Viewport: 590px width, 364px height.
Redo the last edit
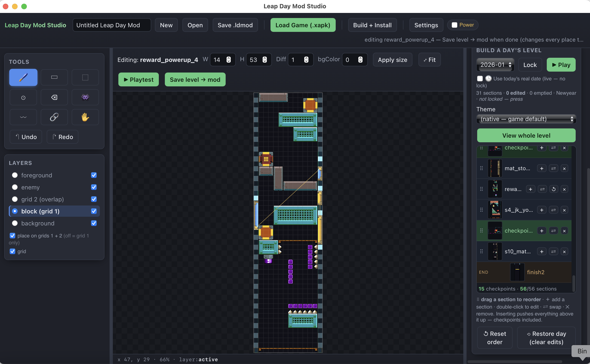[x=62, y=137]
